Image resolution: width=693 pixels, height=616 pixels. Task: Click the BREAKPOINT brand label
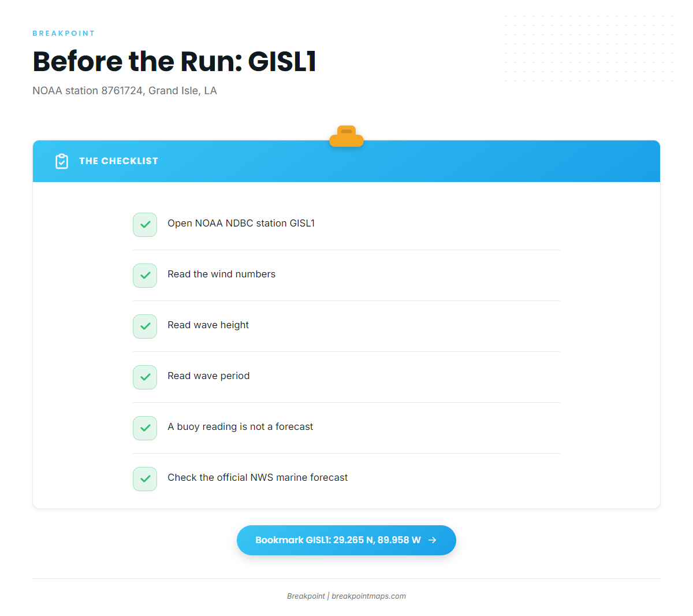pos(64,34)
